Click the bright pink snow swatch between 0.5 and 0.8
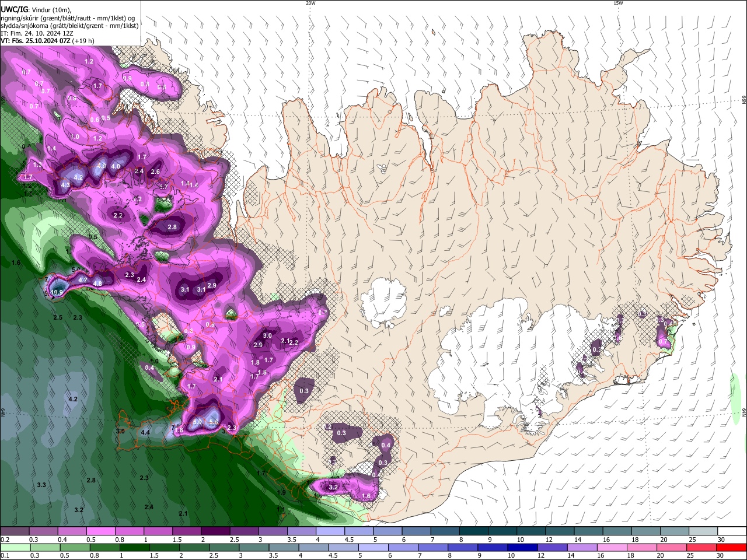Image resolution: width=747 pixels, height=560 pixels. [x=101, y=531]
